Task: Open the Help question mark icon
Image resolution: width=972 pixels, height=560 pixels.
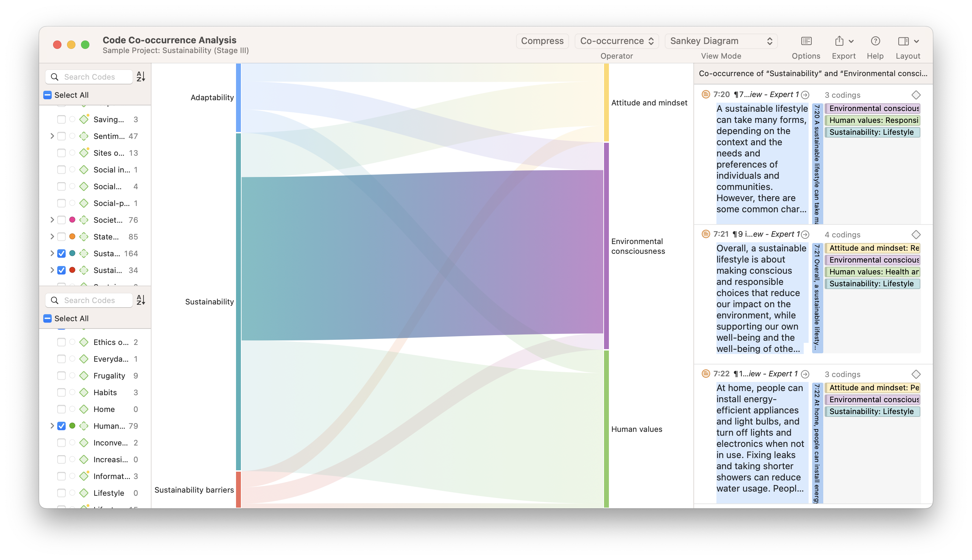Action: click(x=875, y=41)
